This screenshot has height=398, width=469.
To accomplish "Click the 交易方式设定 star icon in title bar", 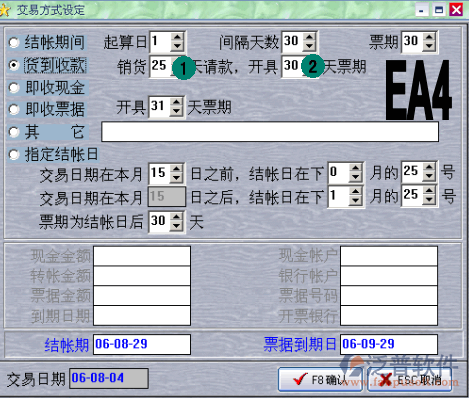I will (5, 10).
